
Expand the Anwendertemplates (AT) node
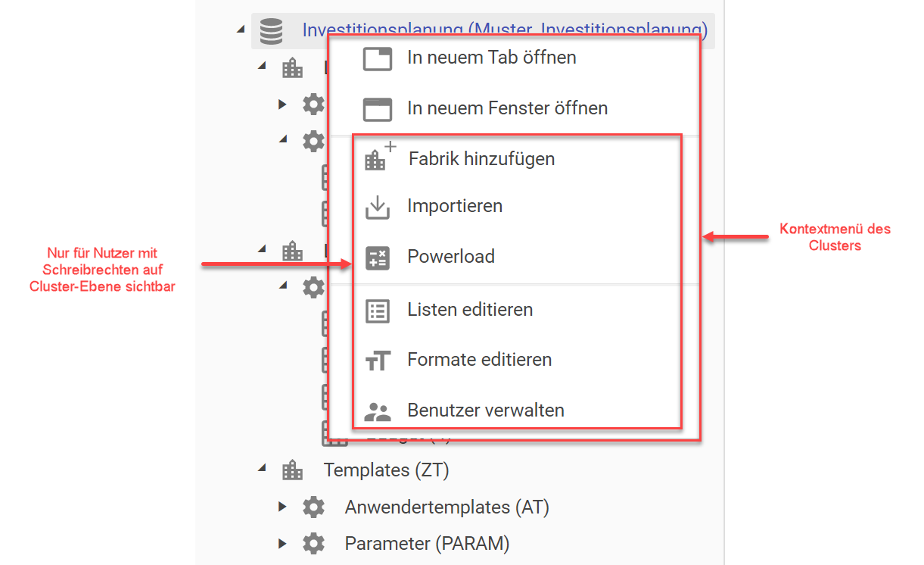pos(282,507)
